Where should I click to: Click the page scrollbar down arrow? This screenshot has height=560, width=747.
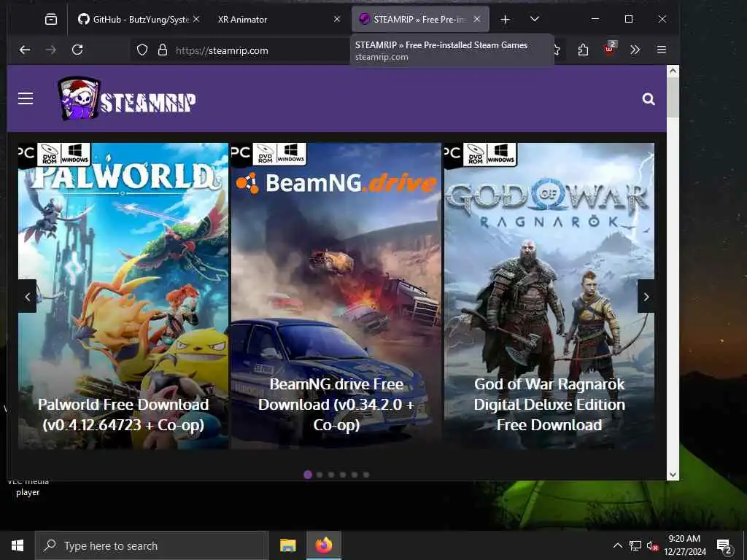(673, 474)
